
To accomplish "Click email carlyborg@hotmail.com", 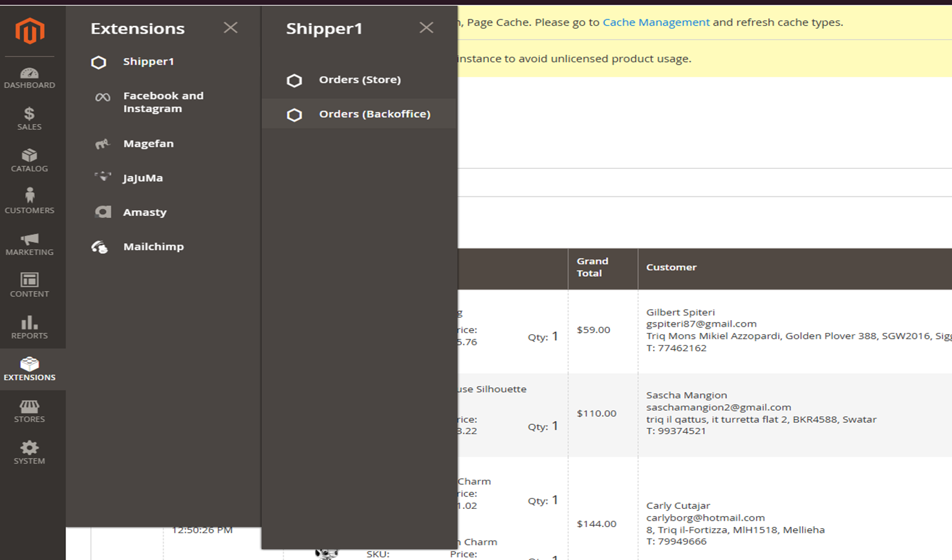I will (706, 518).
